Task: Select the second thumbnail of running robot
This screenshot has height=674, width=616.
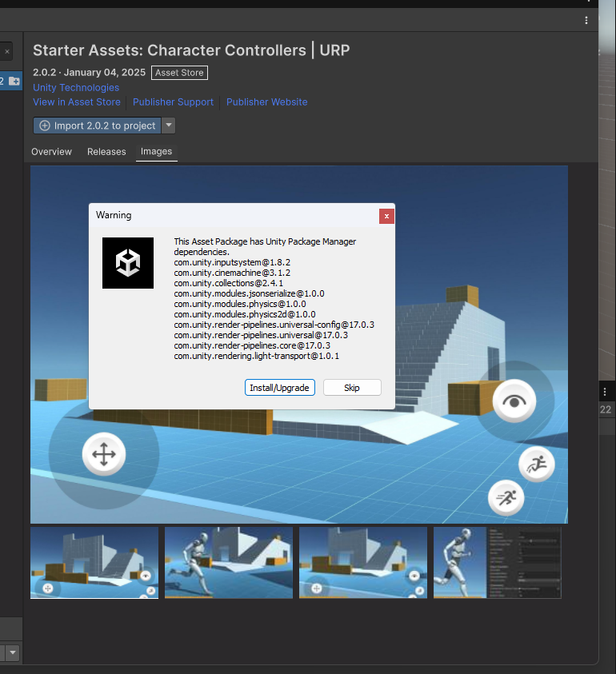Action: [x=229, y=563]
